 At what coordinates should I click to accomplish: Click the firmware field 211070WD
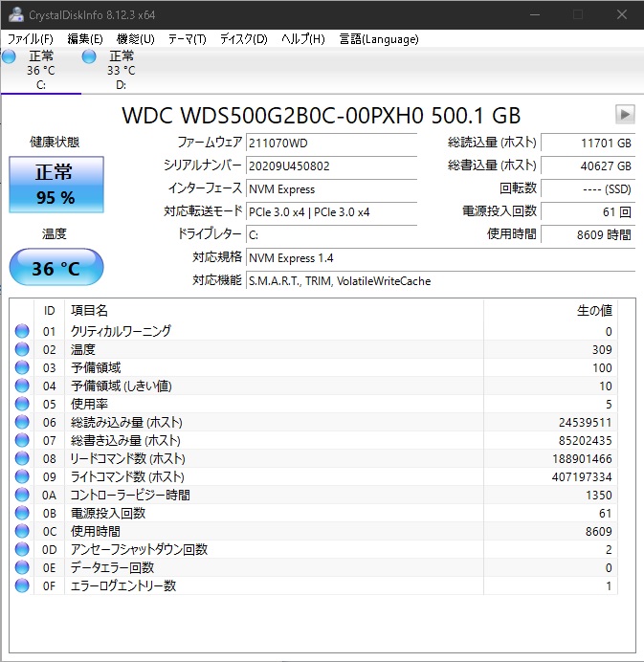click(x=331, y=143)
